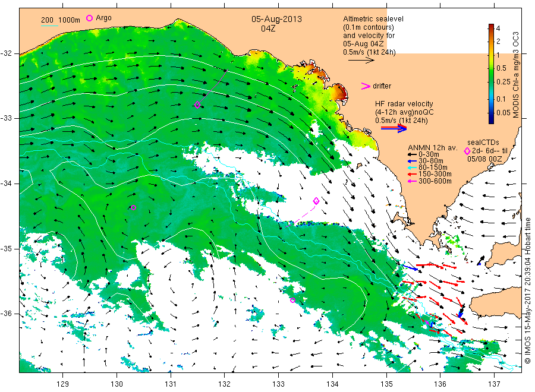Click the blue 30-80m ANMN legend arrow
The width and height of the screenshot is (535, 392).
(412, 161)
